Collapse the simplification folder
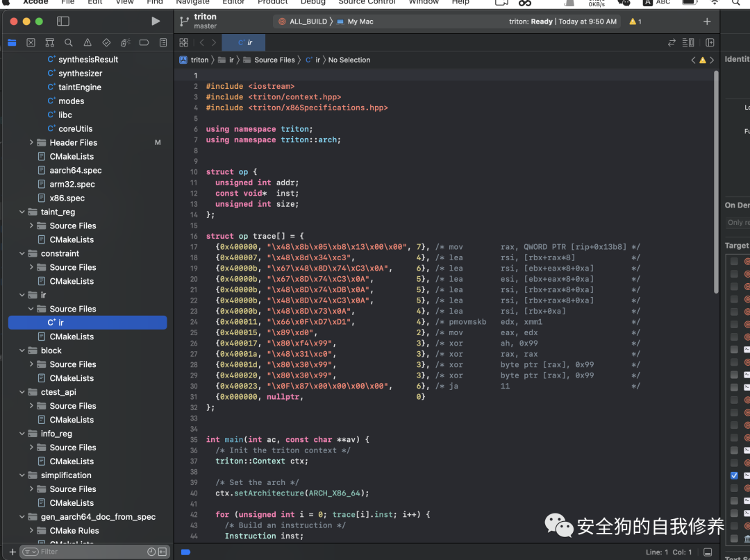Image resolution: width=750 pixels, height=560 pixels. point(22,475)
